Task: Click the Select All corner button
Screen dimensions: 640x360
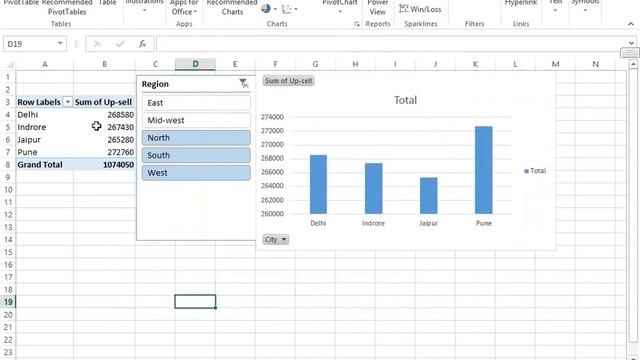Action: click(x=9, y=64)
